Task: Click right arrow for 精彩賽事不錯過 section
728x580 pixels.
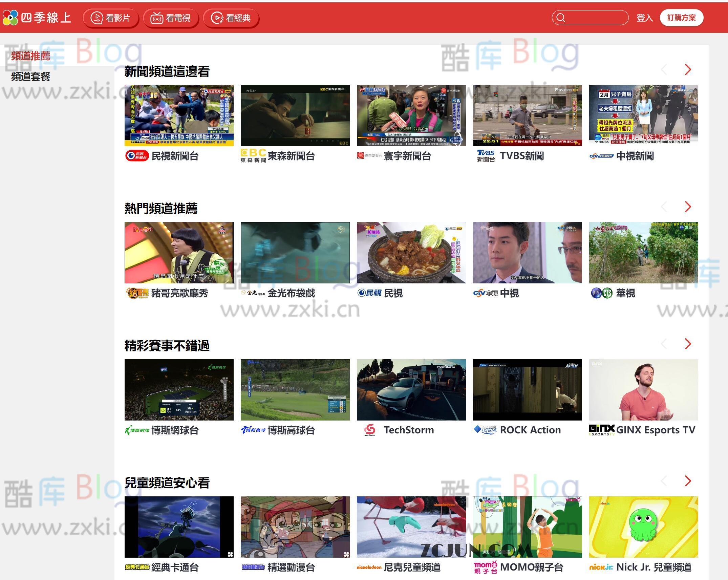Action: tap(687, 344)
